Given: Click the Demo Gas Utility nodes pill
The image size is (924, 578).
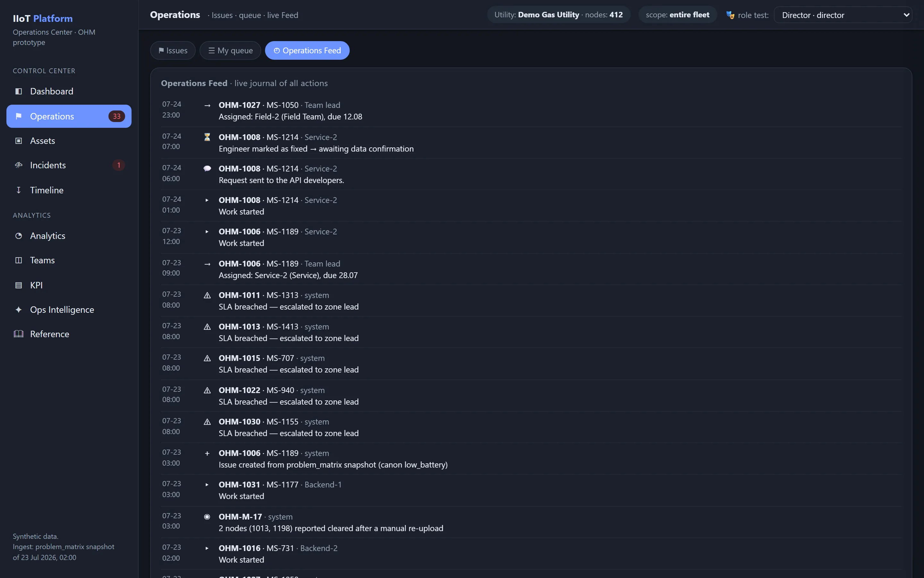Looking at the screenshot, I should 558,15.
